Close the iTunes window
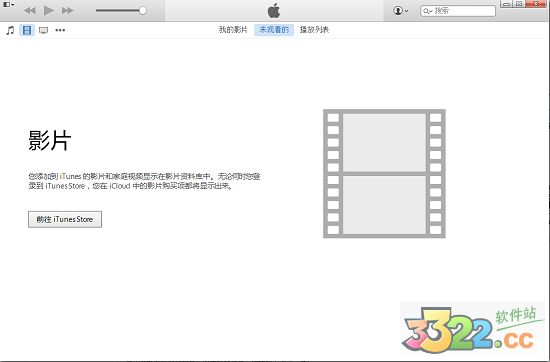550x362 pixels. 536,4
